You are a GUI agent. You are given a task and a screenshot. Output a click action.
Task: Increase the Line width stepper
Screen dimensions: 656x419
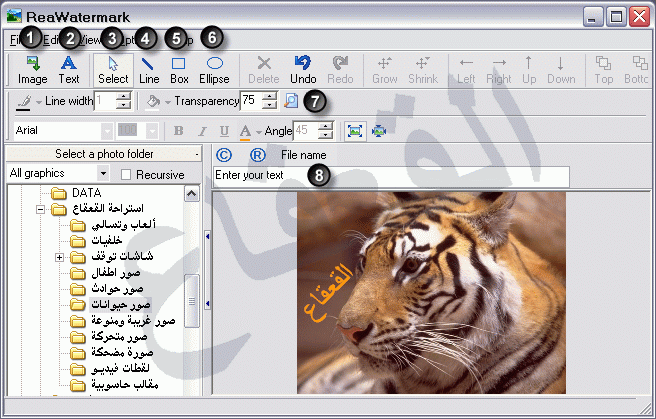pyautogui.click(x=124, y=97)
